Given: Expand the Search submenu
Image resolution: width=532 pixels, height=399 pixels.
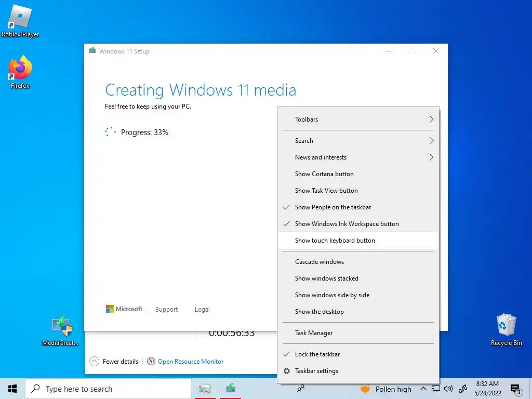Looking at the screenshot, I should tap(358, 140).
